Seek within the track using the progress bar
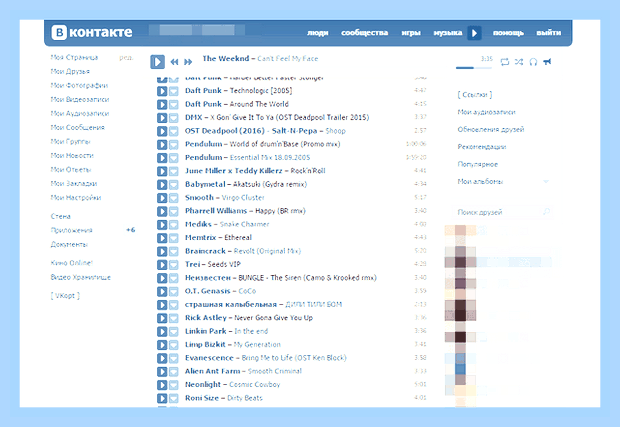Viewport: 620px width, 427px height. pyautogui.click(x=474, y=68)
